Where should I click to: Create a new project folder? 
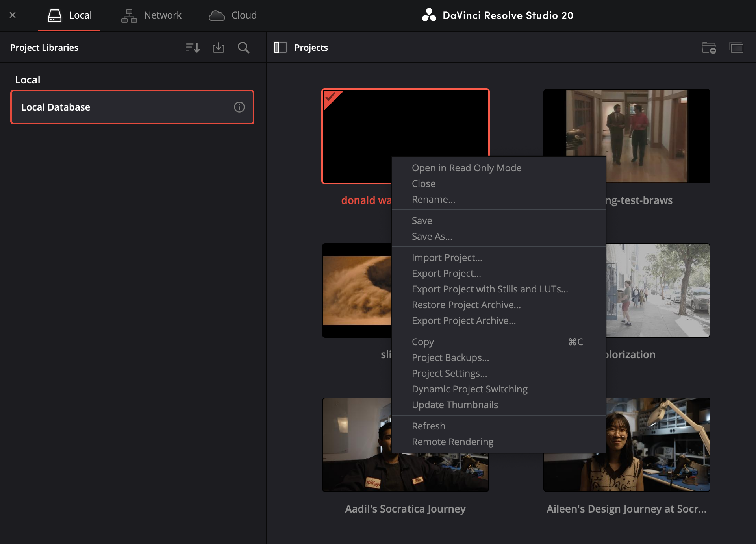(x=709, y=47)
